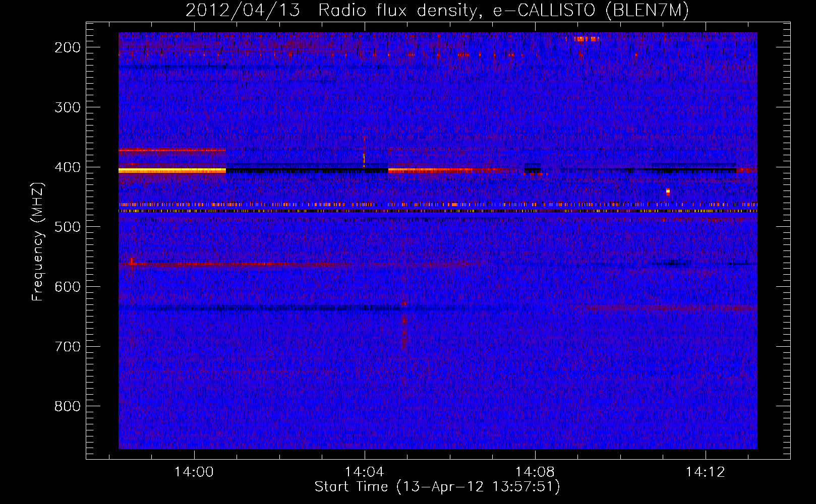The image size is (816, 504).
Task: Click the 14:00 time tick label
Action: (x=194, y=472)
